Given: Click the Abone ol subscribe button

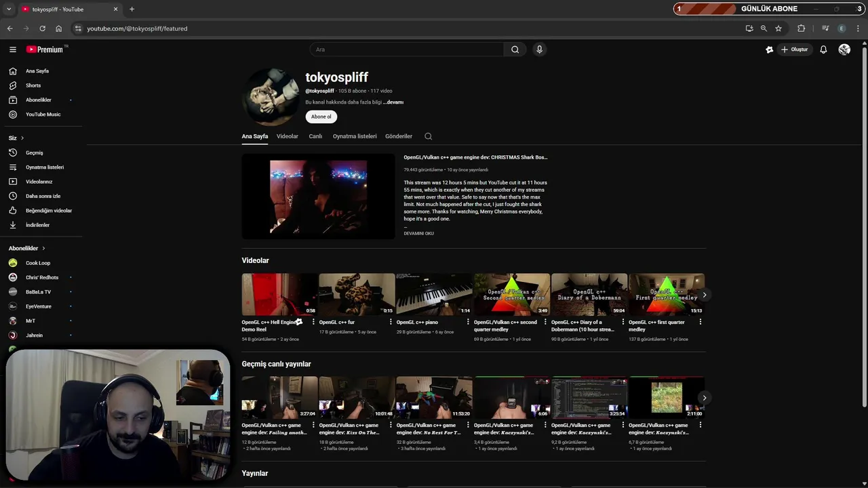Looking at the screenshot, I should point(321,117).
